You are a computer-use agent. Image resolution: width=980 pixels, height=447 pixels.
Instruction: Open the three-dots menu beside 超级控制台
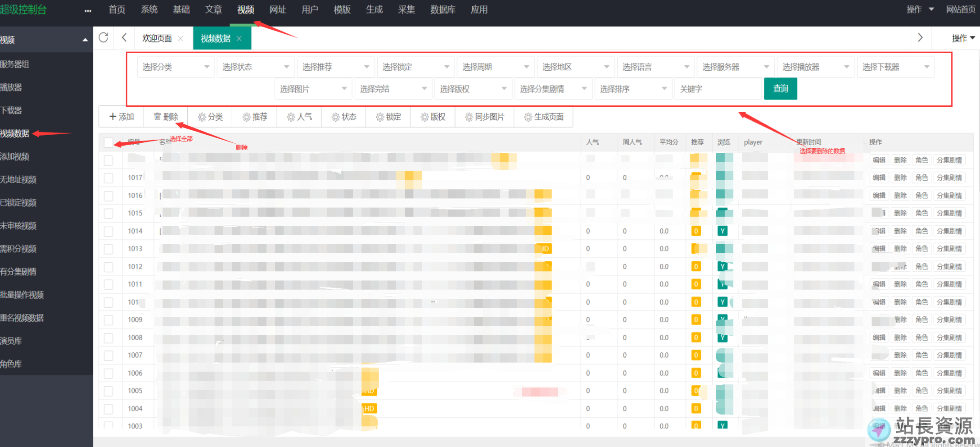(x=88, y=10)
